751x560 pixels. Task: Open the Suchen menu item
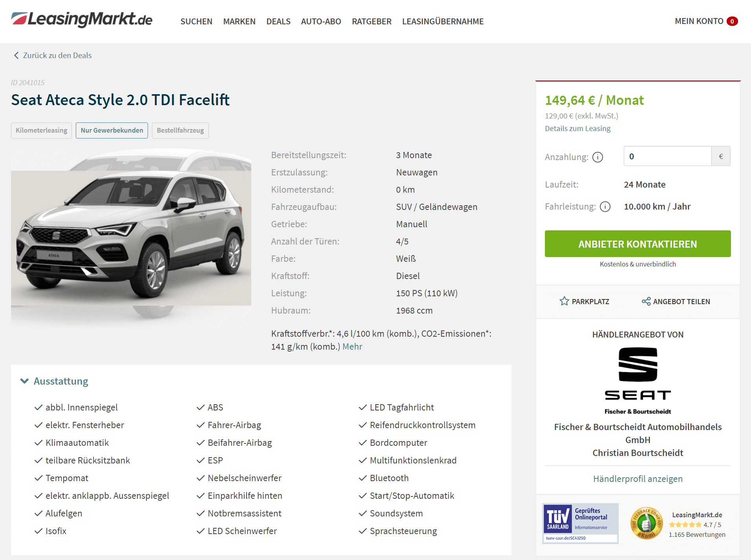point(196,21)
